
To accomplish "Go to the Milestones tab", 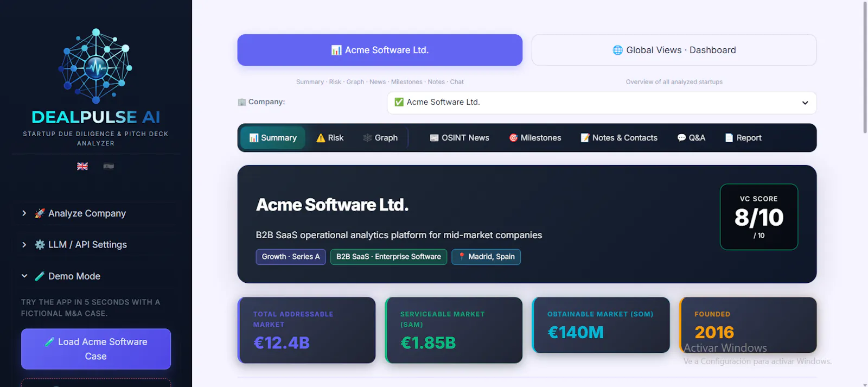I will click(x=535, y=138).
